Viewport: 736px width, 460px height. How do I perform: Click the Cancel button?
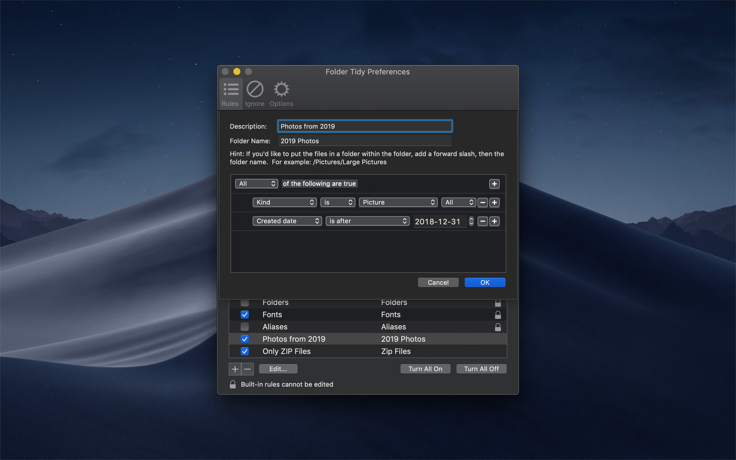coord(438,283)
